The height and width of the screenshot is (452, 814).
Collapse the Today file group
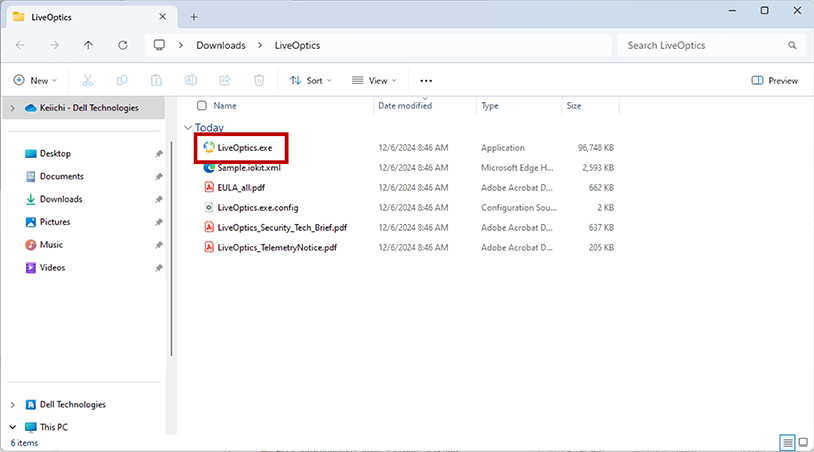187,128
